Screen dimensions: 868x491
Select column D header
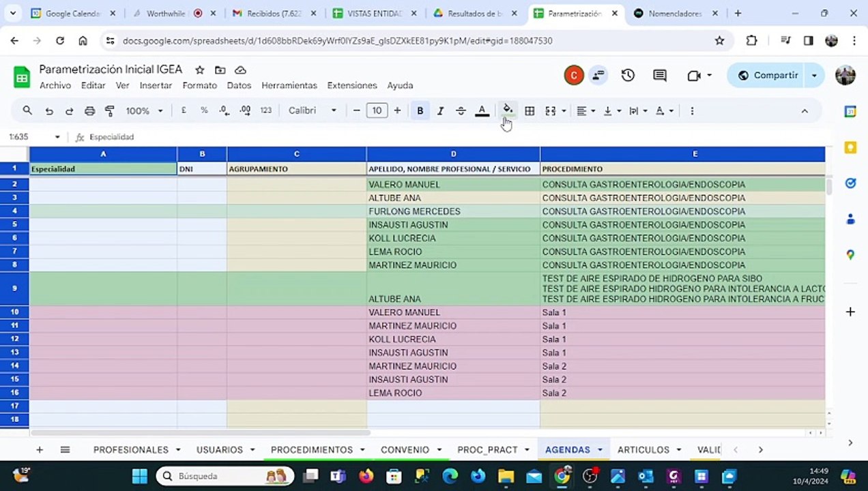[453, 154]
